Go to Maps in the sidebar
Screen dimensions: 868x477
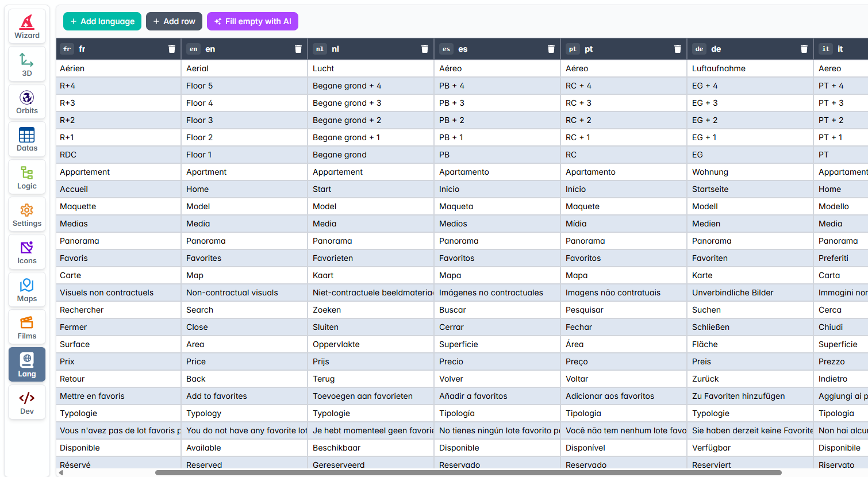click(27, 290)
